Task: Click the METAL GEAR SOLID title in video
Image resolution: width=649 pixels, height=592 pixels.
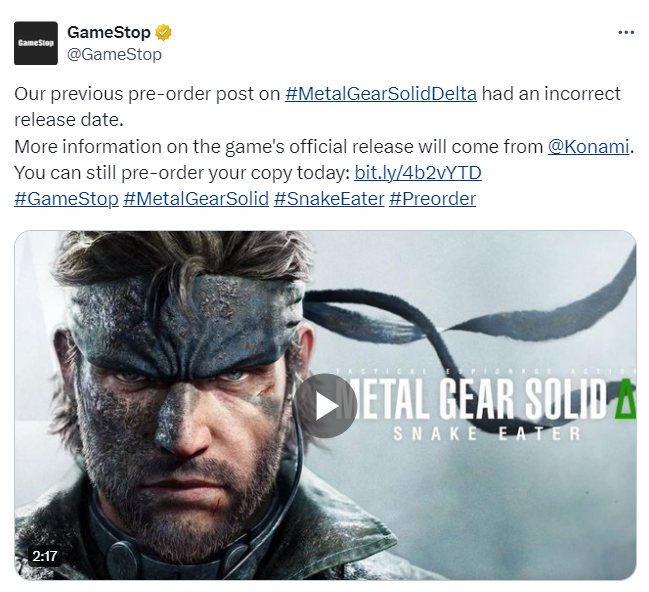Action: pos(472,399)
